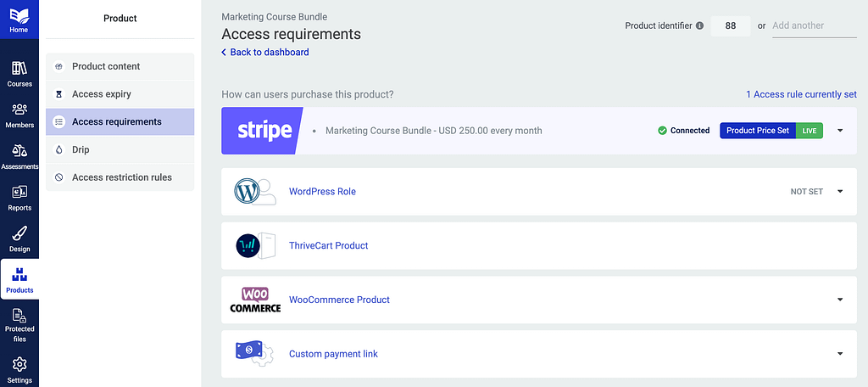This screenshot has width=868, height=387.
Task: Click the green Connected checkmark icon
Action: pos(662,131)
